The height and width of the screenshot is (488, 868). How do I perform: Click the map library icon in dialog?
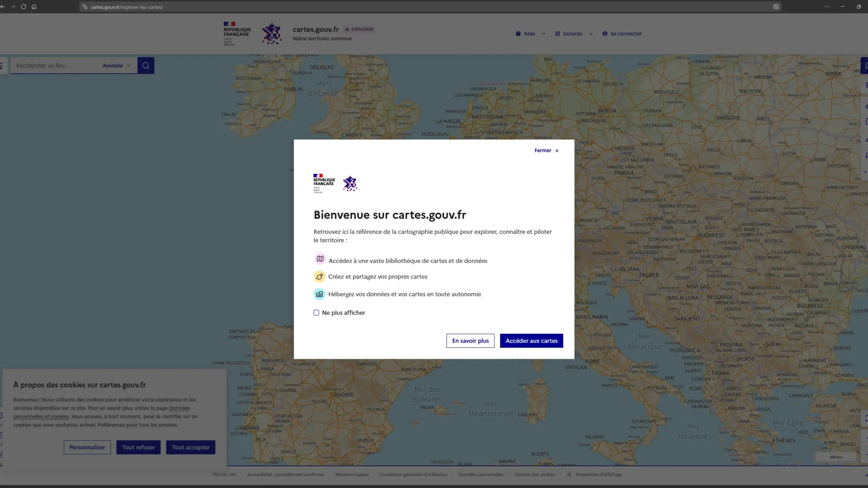click(320, 259)
